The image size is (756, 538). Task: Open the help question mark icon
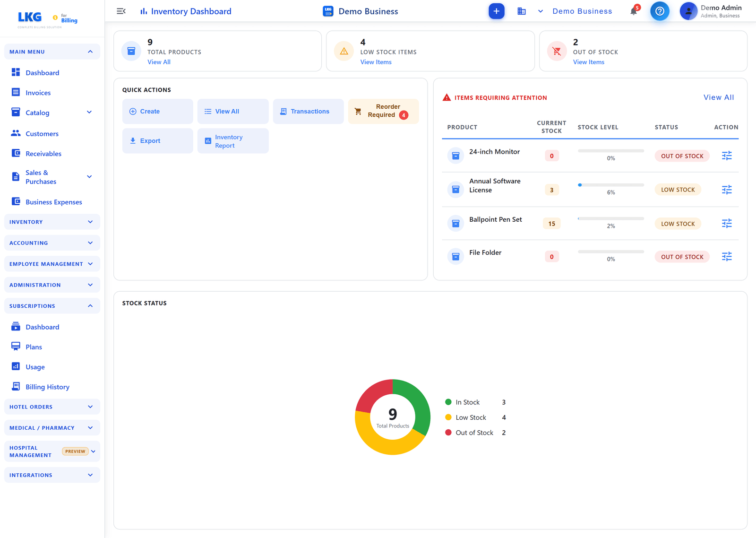pyautogui.click(x=660, y=11)
